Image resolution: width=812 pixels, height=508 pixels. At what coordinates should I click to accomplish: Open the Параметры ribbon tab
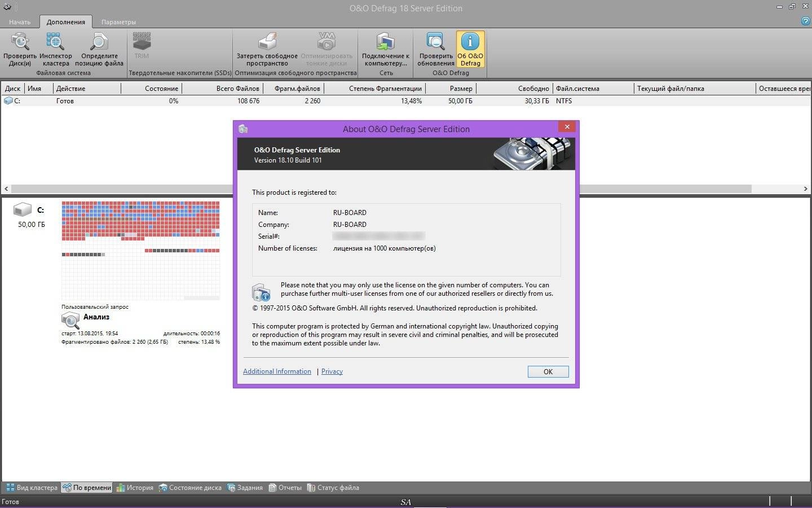click(118, 22)
